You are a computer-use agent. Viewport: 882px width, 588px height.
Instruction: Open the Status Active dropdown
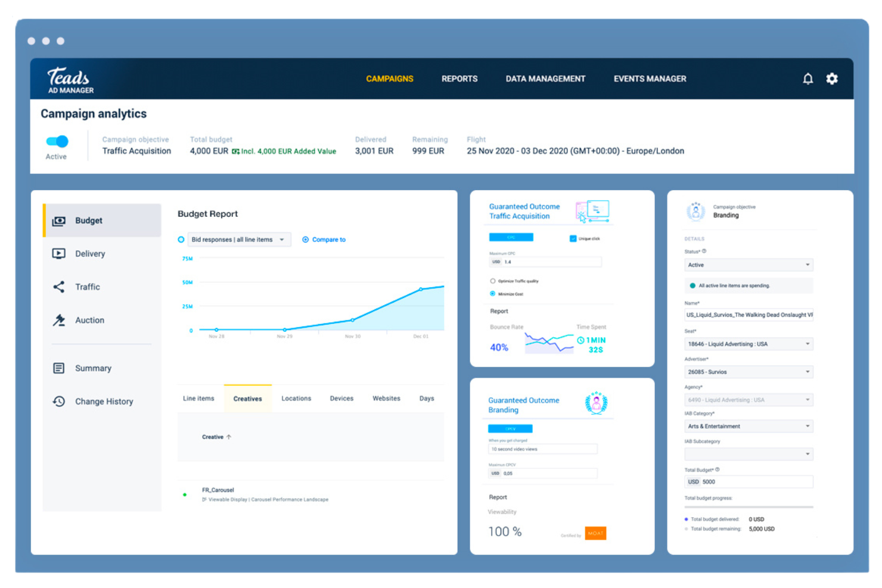[749, 265]
